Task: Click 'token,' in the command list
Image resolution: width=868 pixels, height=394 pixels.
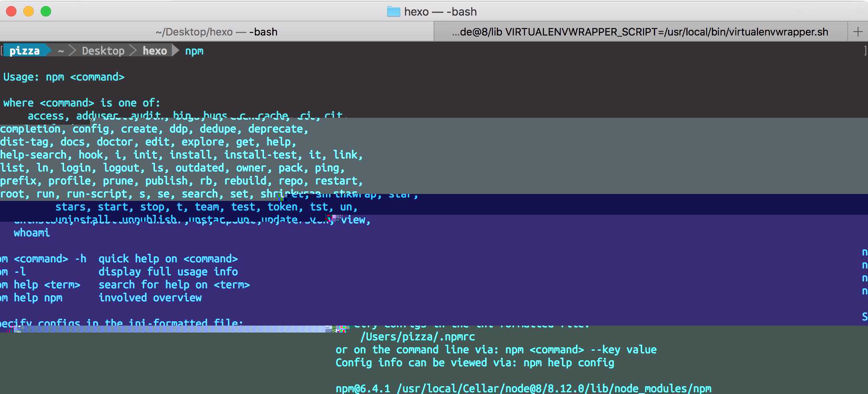Action: [x=285, y=207]
